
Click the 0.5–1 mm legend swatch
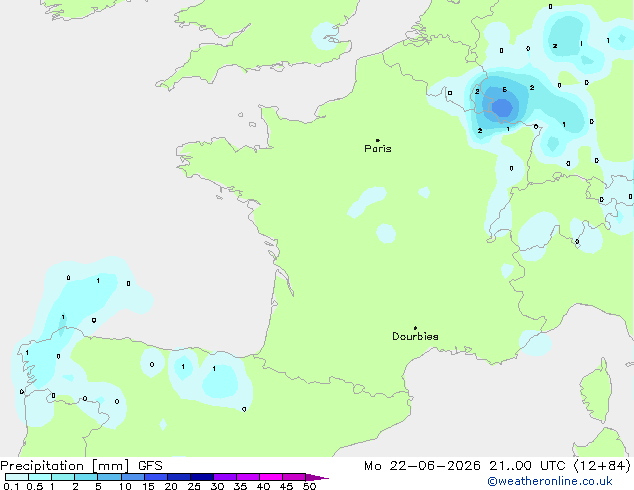coord(40,477)
